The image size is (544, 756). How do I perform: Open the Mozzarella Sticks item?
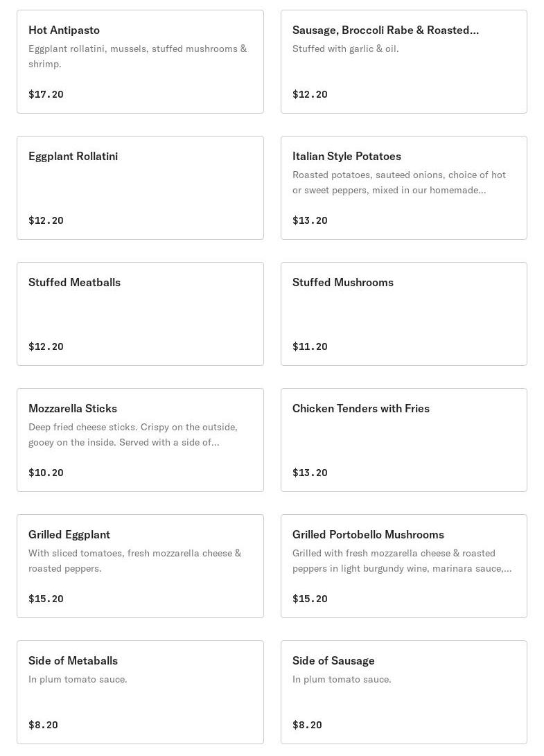click(x=72, y=408)
